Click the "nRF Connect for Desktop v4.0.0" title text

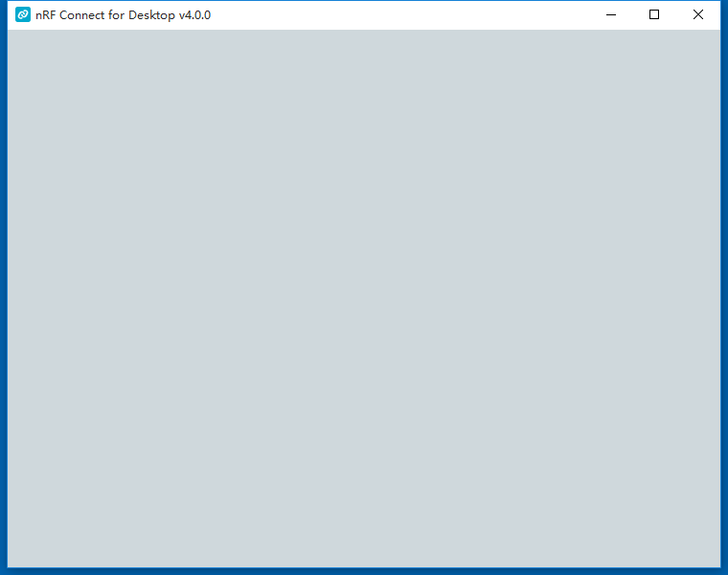[123, 15]
